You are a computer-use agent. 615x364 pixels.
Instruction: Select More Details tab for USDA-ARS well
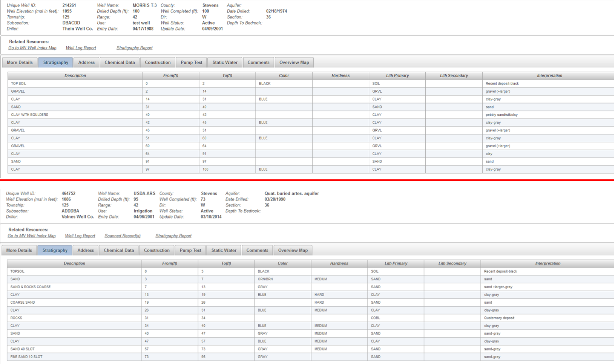point(19,250)
